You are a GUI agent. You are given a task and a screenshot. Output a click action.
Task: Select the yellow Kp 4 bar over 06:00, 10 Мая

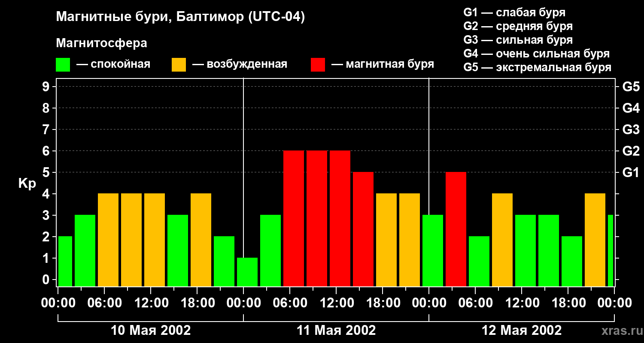point(108,240)
